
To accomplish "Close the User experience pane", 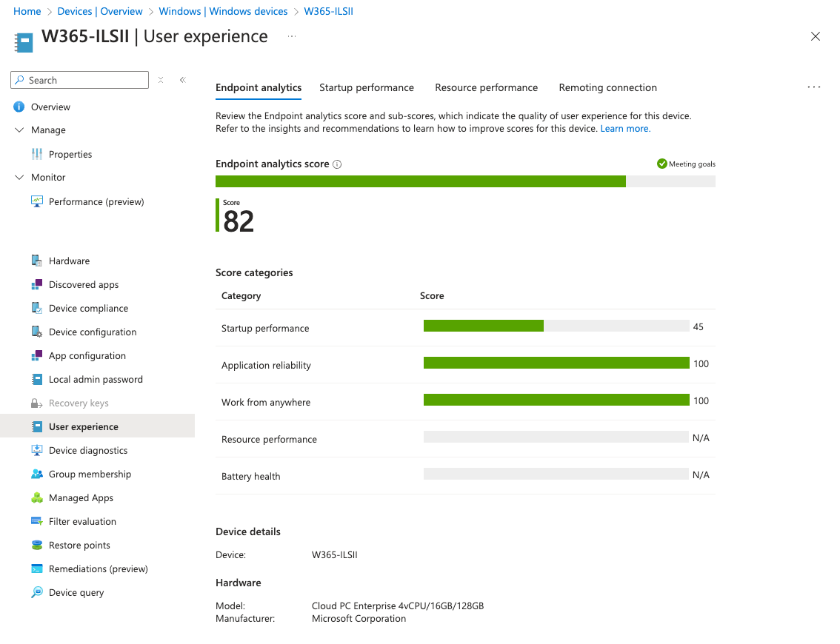I will click(816, 36).
